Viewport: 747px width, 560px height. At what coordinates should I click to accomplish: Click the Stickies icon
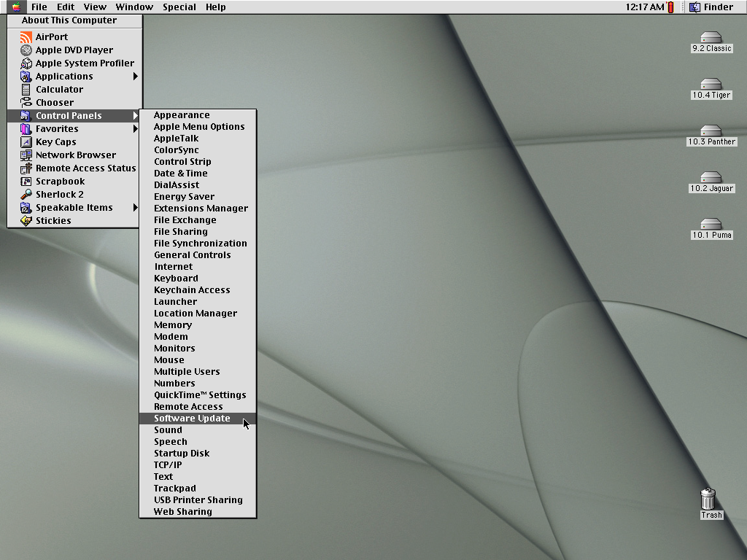(x=26, y=221)
